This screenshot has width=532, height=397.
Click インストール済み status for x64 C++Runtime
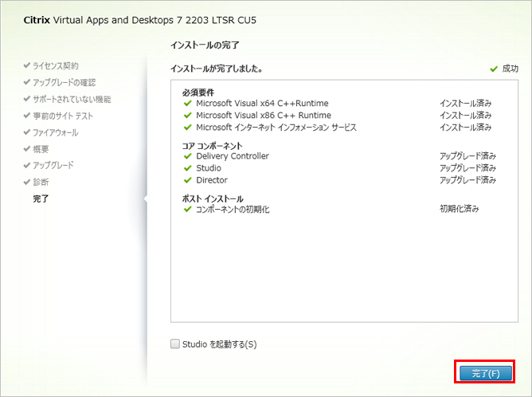465,103
